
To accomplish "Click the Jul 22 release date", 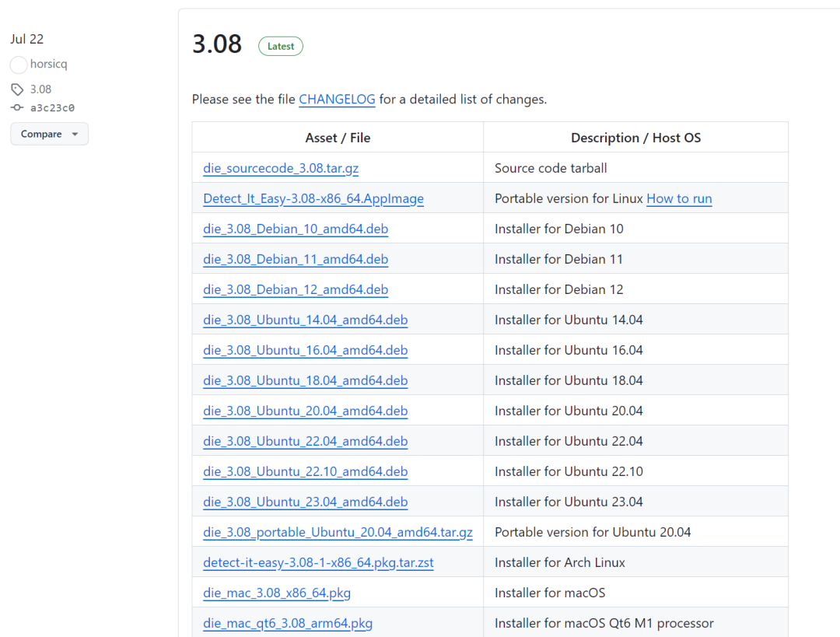I will point(26,39).
